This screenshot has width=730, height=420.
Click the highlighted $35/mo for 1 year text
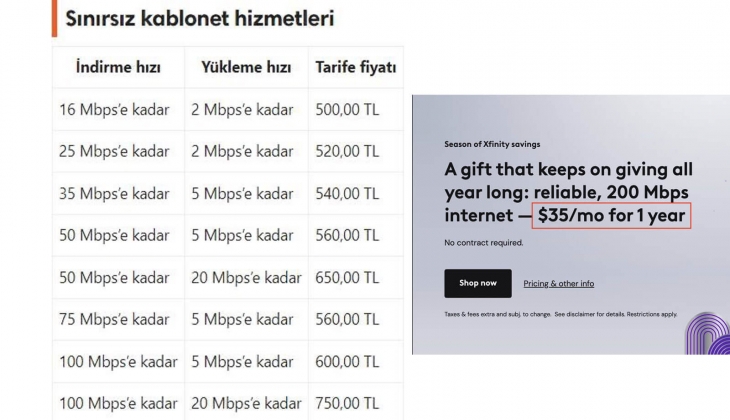click(x=610, y=215)
